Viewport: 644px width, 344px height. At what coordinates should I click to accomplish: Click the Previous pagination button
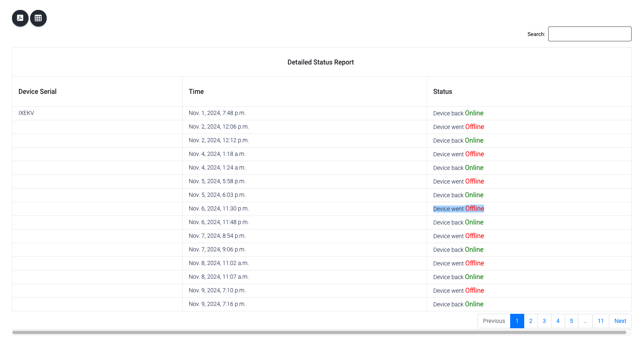pos(494,321)
